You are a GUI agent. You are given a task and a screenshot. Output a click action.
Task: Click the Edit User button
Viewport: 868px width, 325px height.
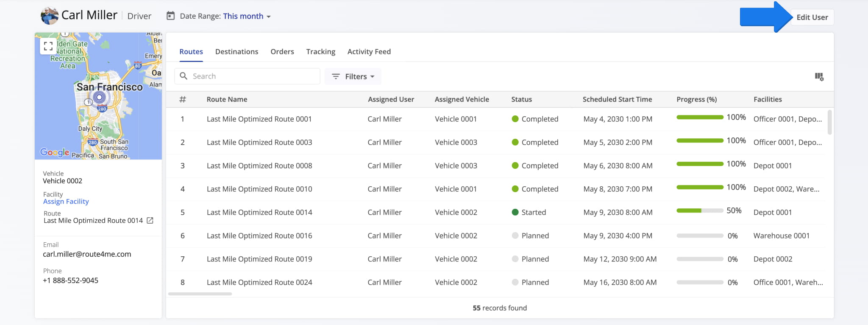[812, 17]
